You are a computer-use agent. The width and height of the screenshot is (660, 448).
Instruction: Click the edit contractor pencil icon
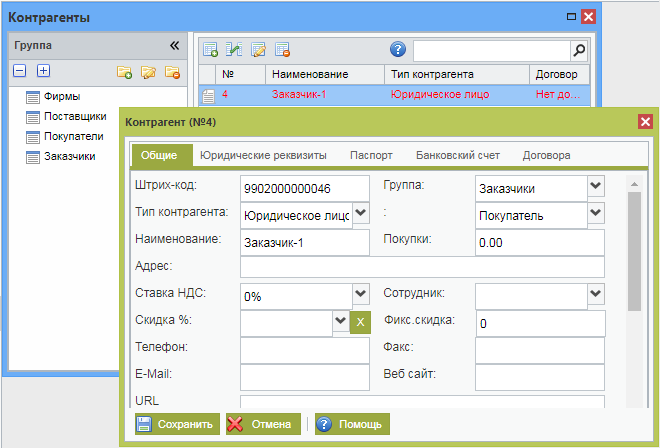pyautogui.click(x=258, y=50)
